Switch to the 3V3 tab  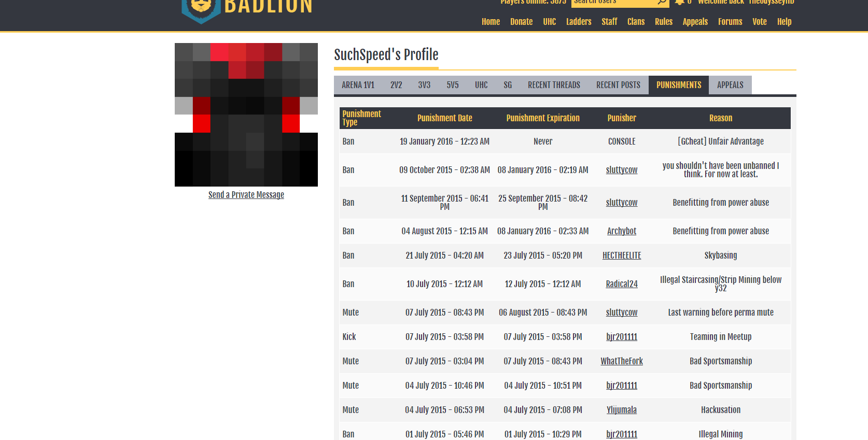coord(424,85)
